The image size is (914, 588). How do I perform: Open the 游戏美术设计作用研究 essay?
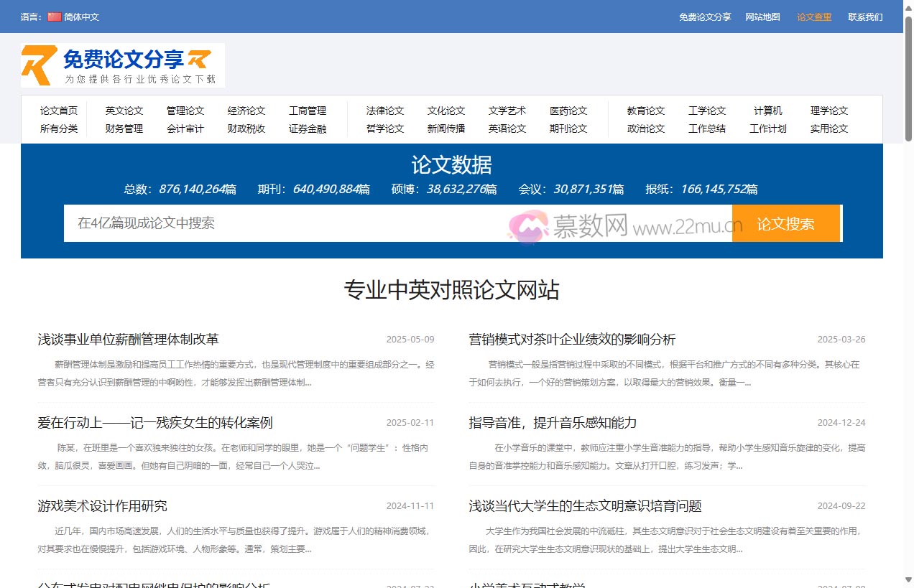click(102, 505)
